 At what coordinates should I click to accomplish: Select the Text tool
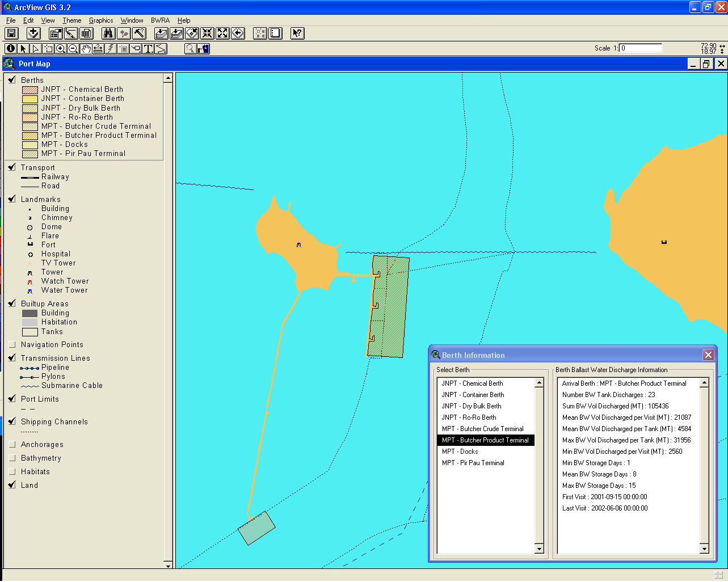148,49
